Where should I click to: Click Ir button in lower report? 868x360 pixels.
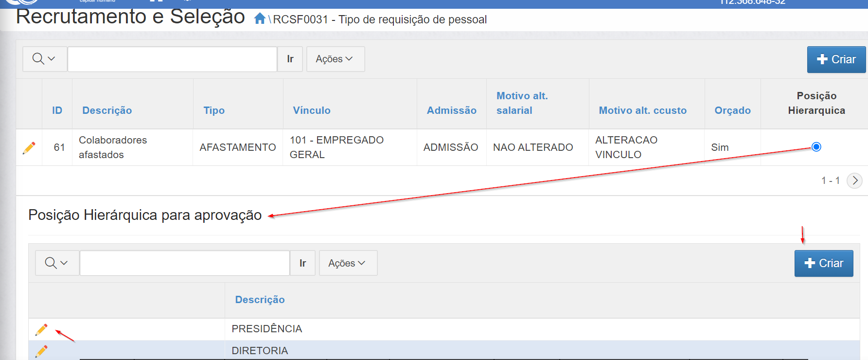(302, 263)
